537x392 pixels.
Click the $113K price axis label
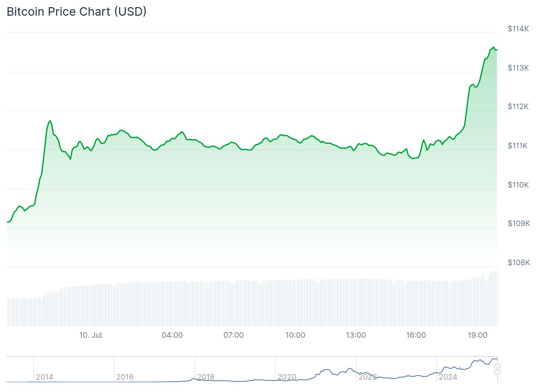518,68
